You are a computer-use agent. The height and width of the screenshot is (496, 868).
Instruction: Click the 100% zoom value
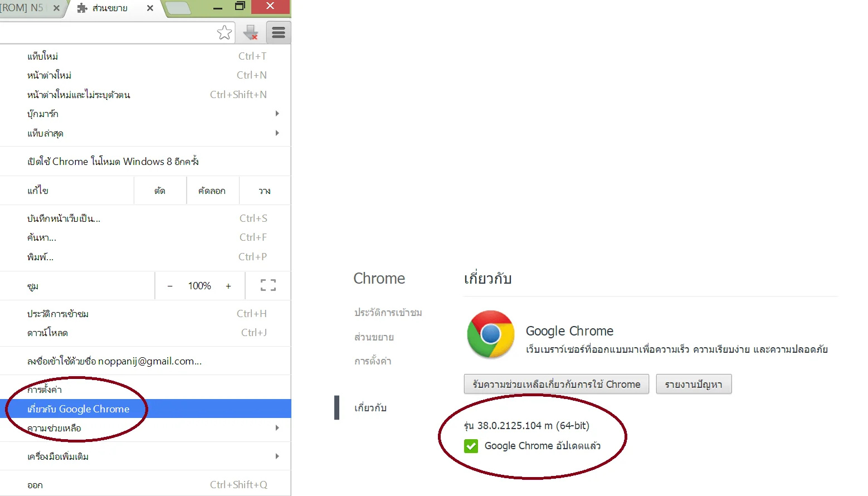pos(199,286)
